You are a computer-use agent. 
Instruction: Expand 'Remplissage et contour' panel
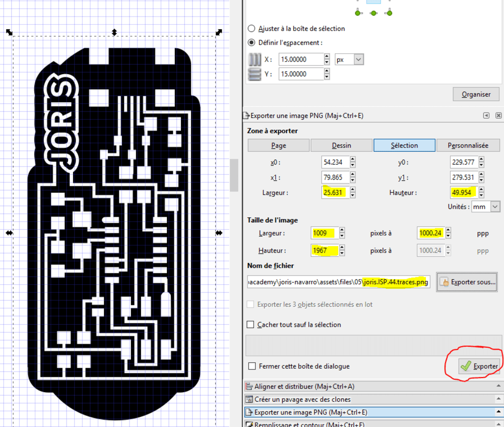[372, 424]
